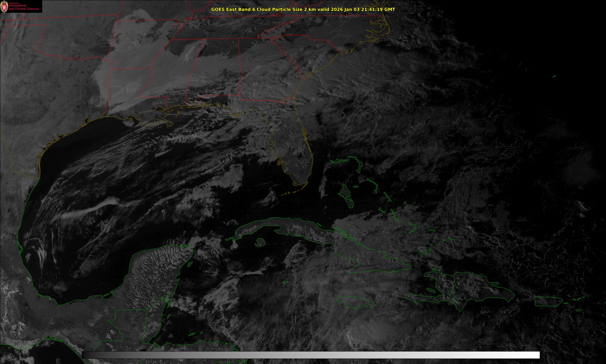
Task: Click the 0.2 colorbar tick label
Action: [x=173, y=346]
